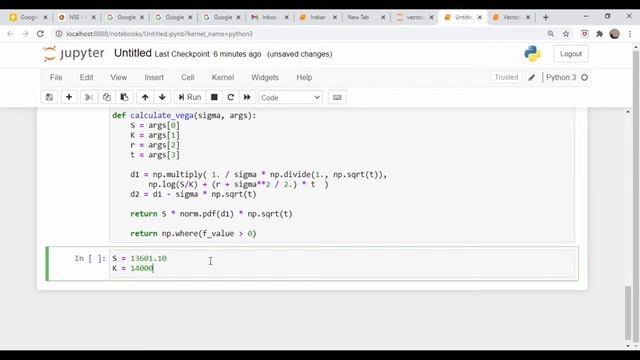Save notebook with the floppy disk icon
This screenshot has height=360, width=640.
tap(49, 97)
